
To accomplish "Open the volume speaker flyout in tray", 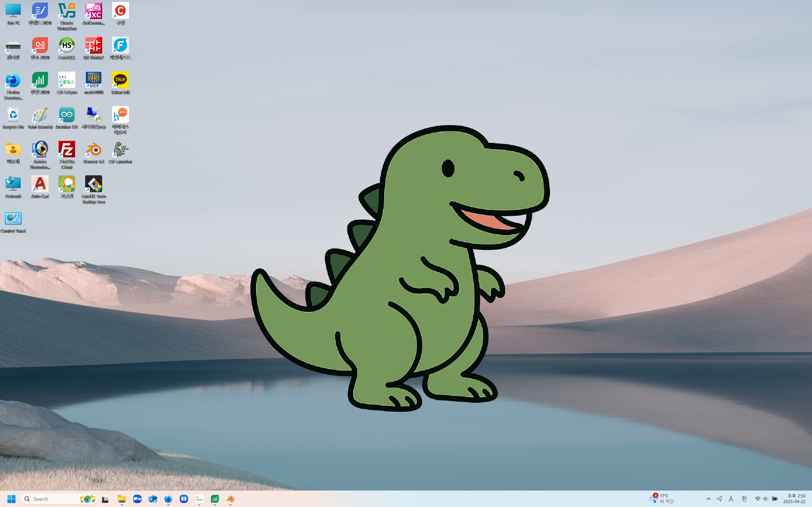I will pyautogui.click(x=766, y=499).
